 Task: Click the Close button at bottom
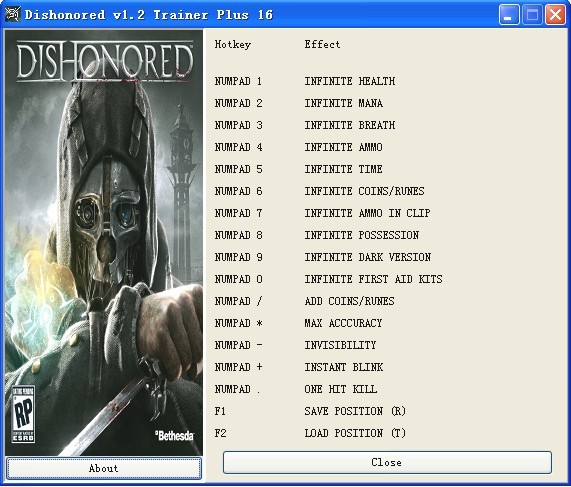[x=387, y=463]
